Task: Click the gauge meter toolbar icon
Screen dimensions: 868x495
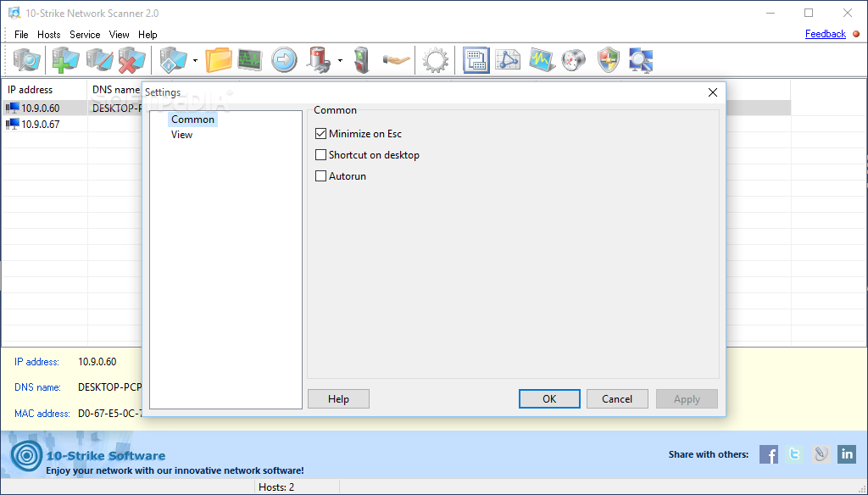Action: [x=574, y=60]
